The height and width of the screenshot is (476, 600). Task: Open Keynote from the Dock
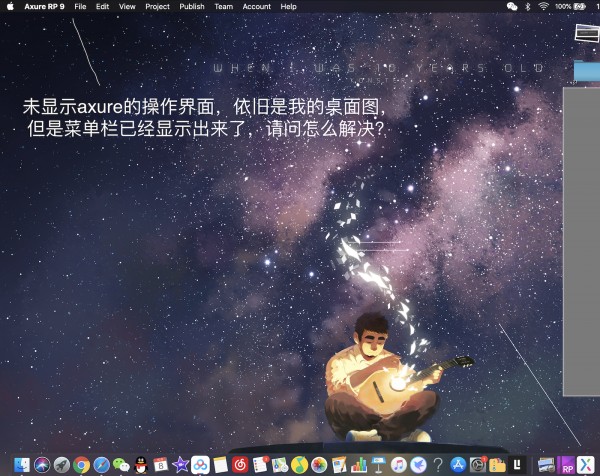pyautogui.click(x=379, y=465)
